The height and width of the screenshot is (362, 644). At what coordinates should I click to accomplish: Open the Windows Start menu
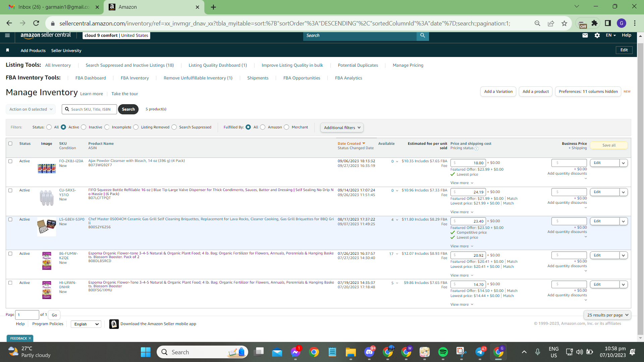coord(146,352)
